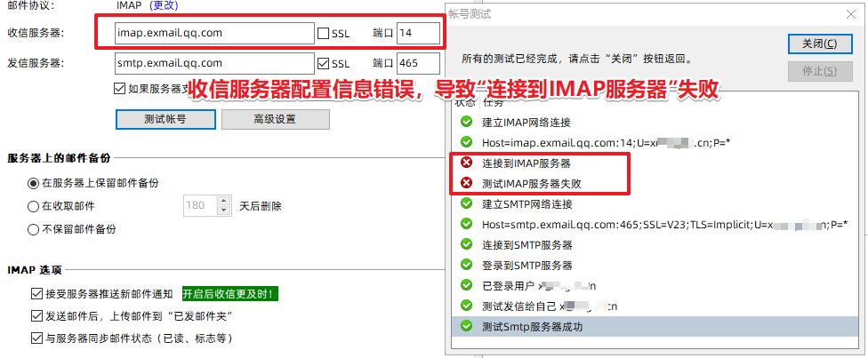Image resolution: width=868 pixels, height=358 pixels.
Task: Click success icon beside 已登录用户
Action: pos(467,285)
